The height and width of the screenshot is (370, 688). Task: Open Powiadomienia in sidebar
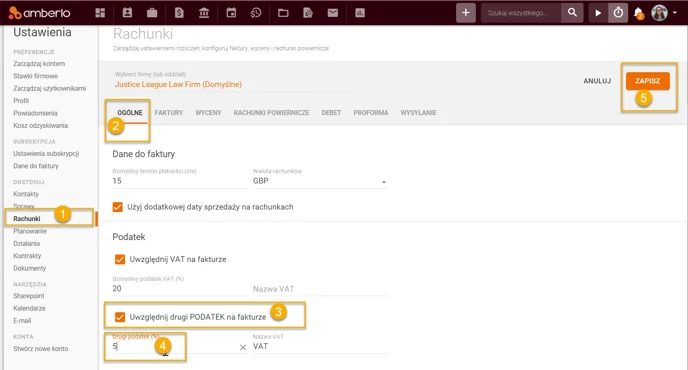click(x=36, y=113)
